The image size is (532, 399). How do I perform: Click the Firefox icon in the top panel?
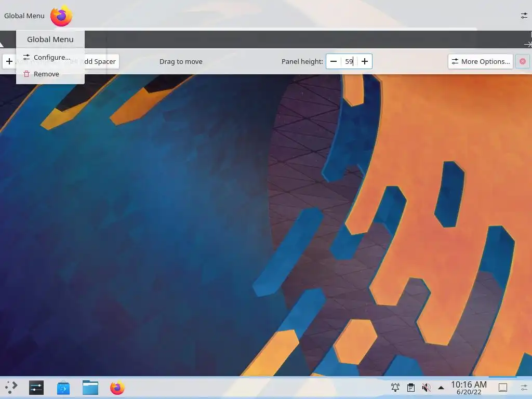[61, 16]
